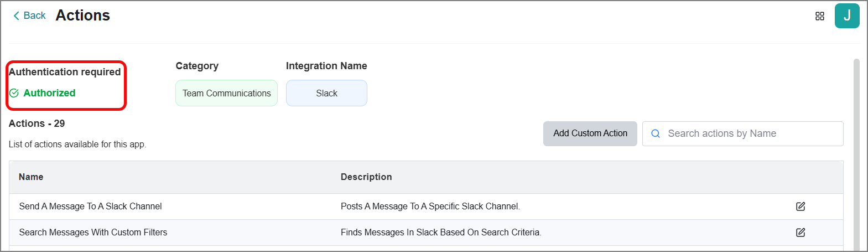The height and width of the screenshot is (252, 868).
Task: Select the Team Communications category tag
Action: 227,93
